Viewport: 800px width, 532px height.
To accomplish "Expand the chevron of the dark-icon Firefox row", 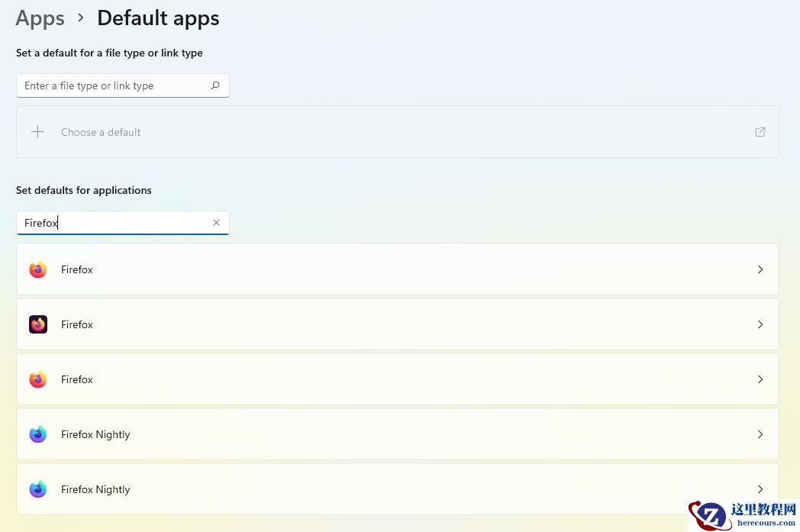I will (x=760, y=324).
